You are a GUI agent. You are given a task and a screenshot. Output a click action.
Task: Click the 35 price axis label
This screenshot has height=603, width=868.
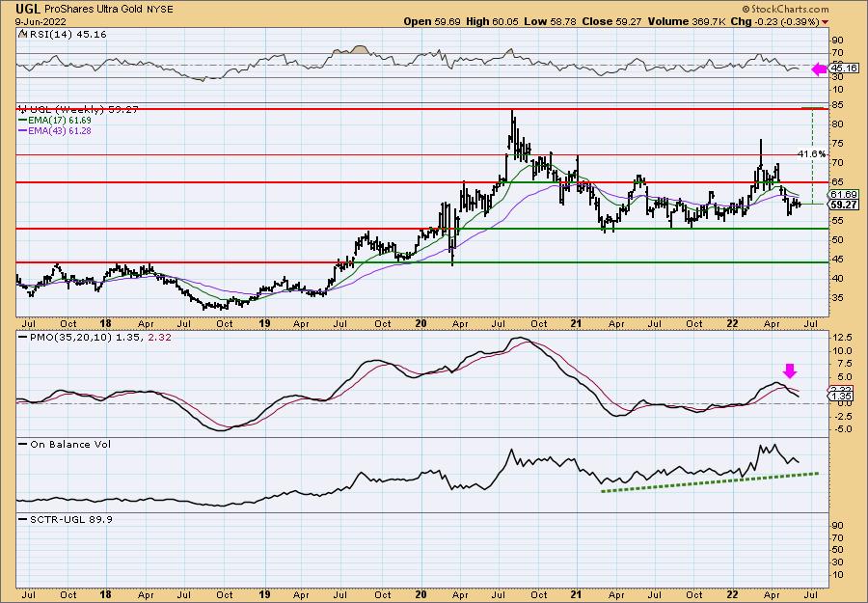pos(837,298)
